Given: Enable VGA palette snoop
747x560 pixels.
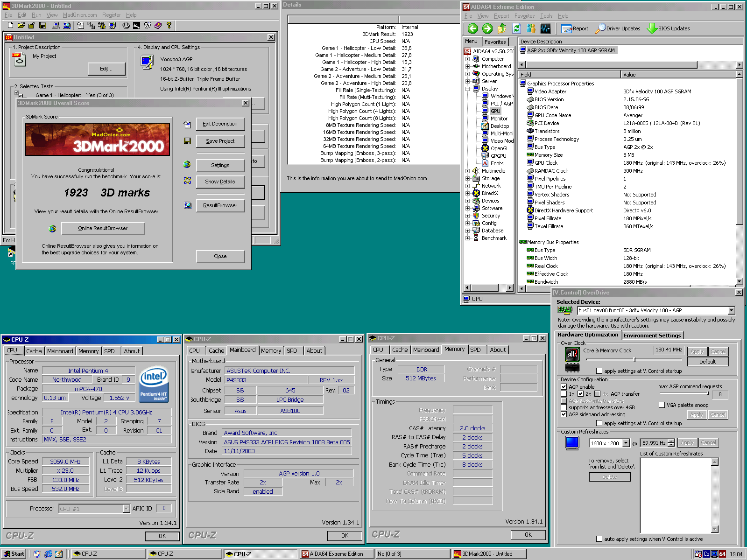Looking at the screenshot, I should [662, 405].
